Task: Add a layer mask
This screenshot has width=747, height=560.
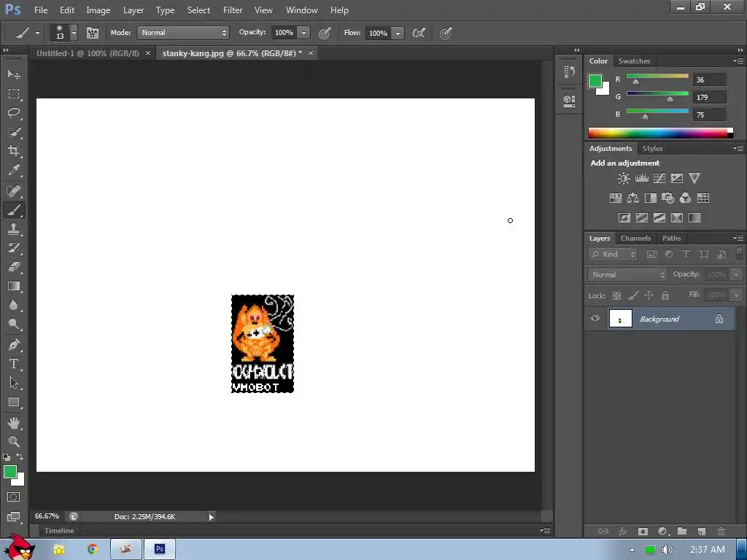Action: coord(643,531)
